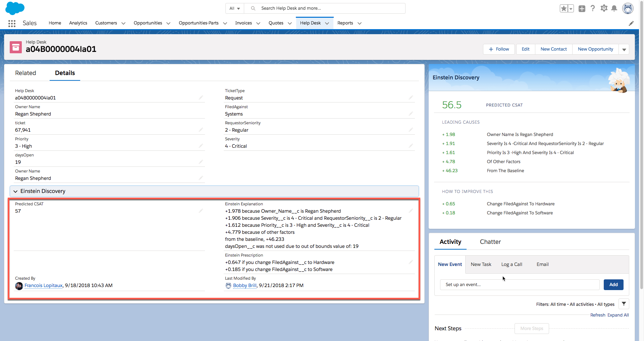
Task: Edit the ticket field pencil icon
Action: (x=201, y=130)
